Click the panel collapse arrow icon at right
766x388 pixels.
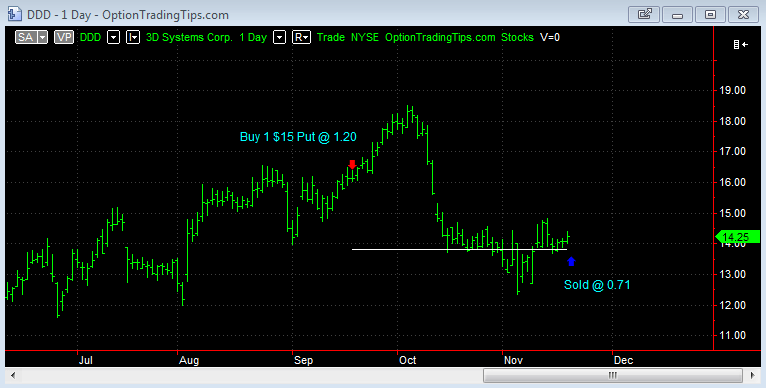(741, 45)
